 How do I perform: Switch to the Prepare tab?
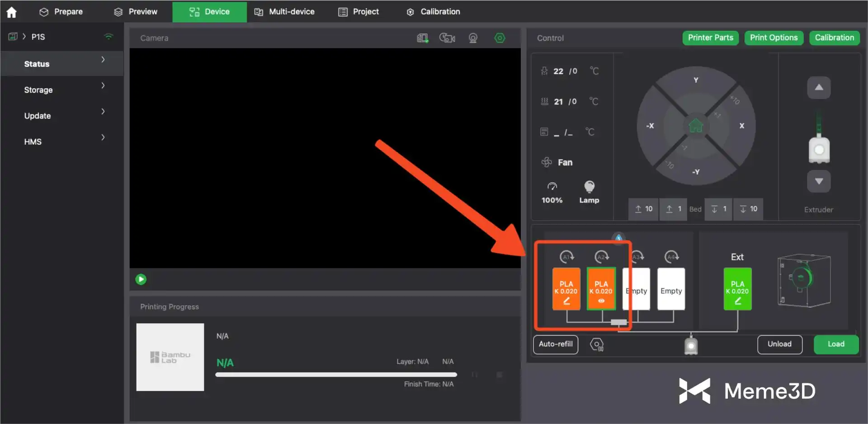point(61,12)
